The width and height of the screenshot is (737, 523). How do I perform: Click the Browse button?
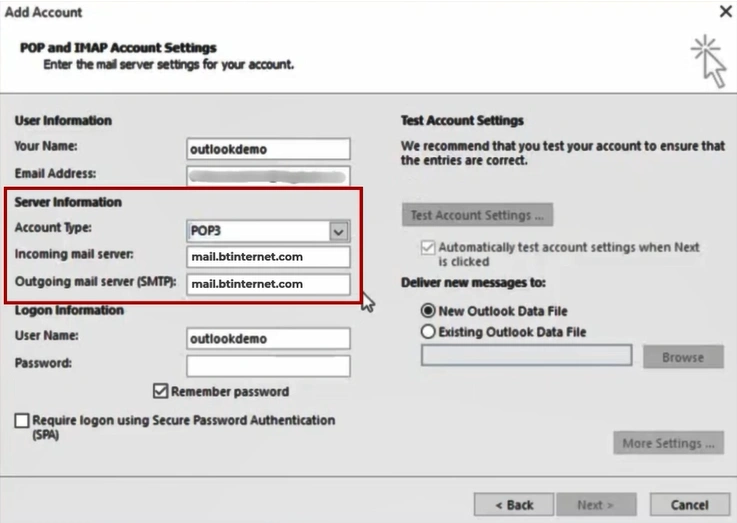[x=683, y=357]
